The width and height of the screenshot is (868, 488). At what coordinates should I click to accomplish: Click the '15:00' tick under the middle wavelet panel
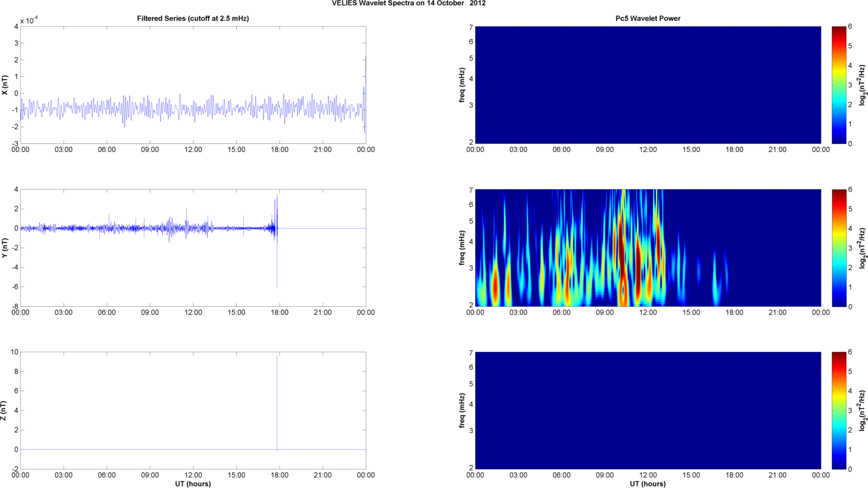point(691,313)
